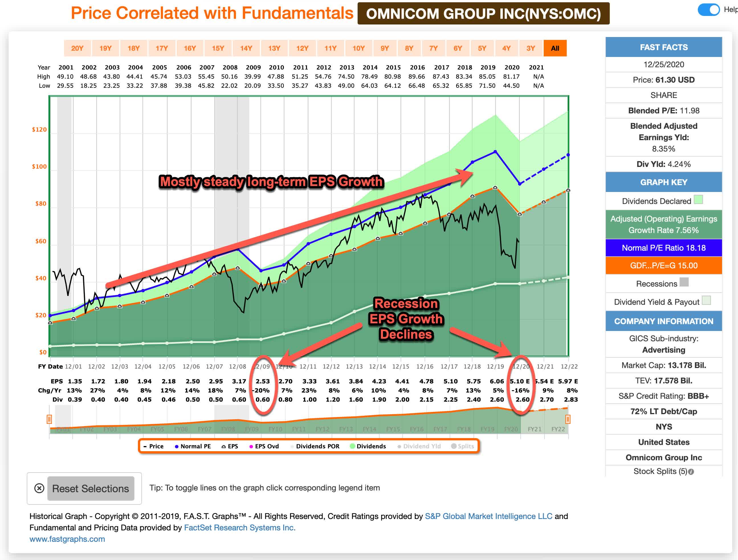
Task: Click the Price: 61.30 USD entry
Action: pyautogui.click(x=664, y=80)
